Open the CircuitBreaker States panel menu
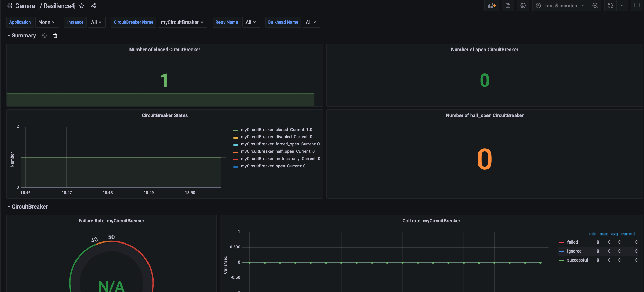 coord(165,115)
